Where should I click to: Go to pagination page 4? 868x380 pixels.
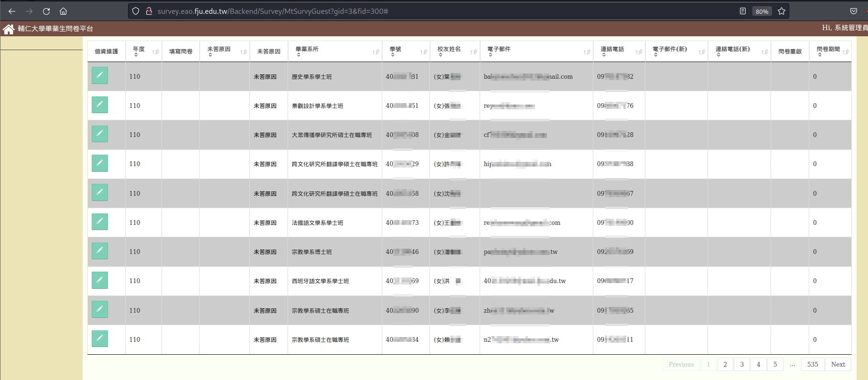tap(759, 364)
